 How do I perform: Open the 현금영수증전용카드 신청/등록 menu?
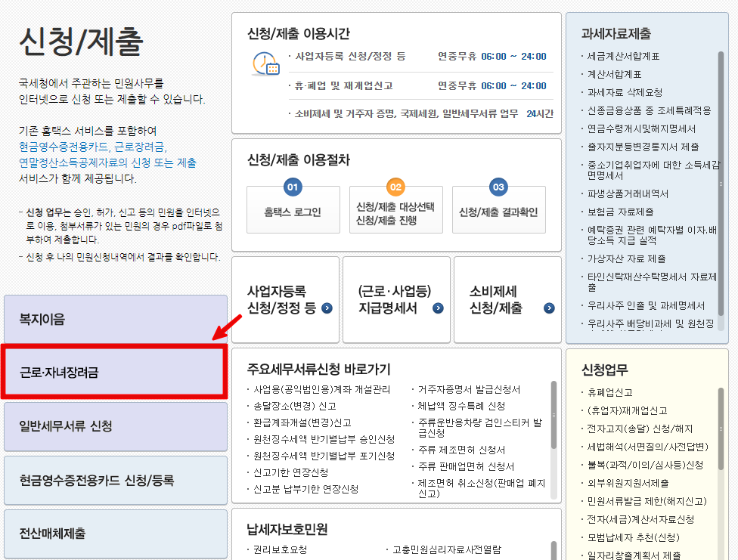[x=113, y=480]
